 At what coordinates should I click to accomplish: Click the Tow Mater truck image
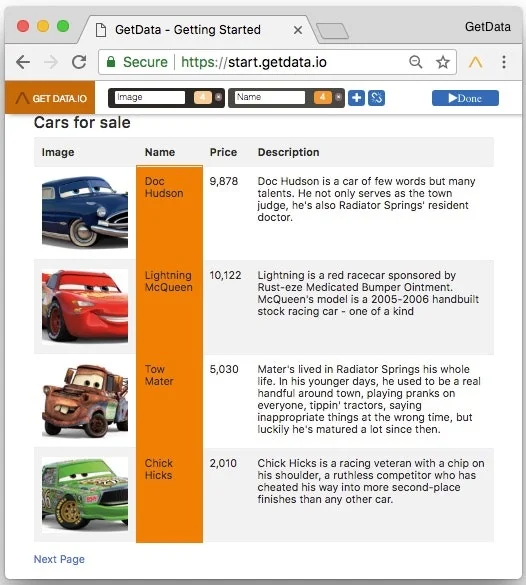pyautogui.click(x=85, y=400)
